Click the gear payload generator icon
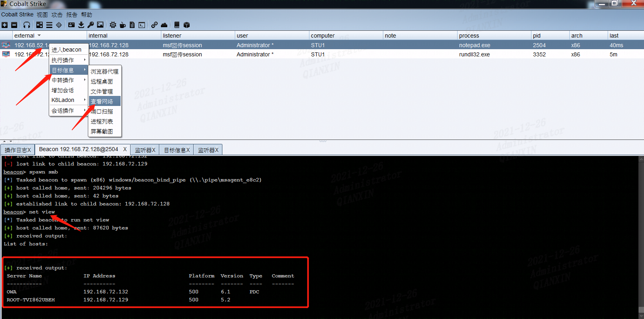 (113, 25)
